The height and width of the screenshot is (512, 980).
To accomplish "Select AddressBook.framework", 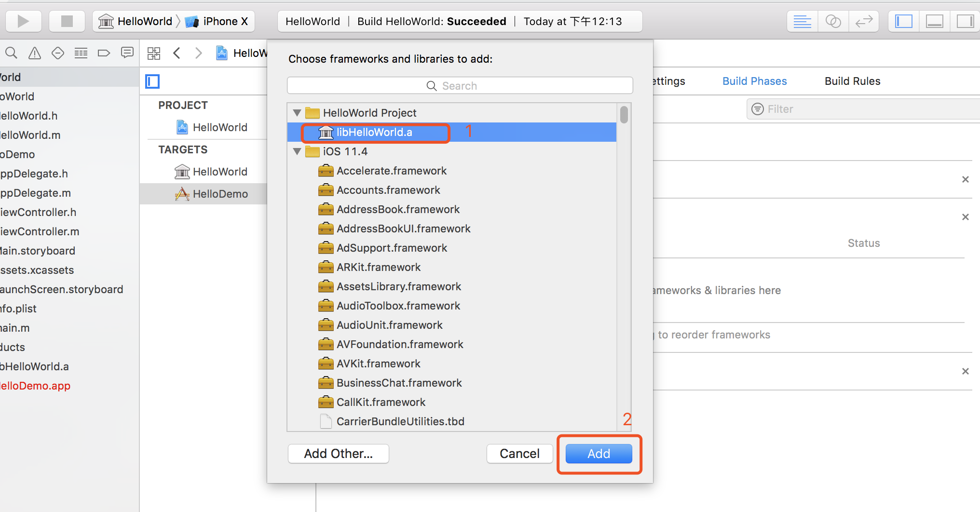I will (451, 209).
